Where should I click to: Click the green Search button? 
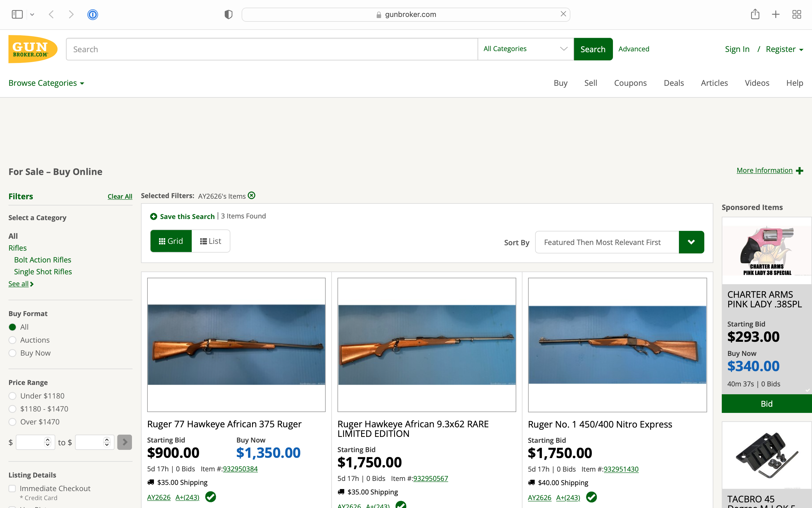click(x=593, y=49)
